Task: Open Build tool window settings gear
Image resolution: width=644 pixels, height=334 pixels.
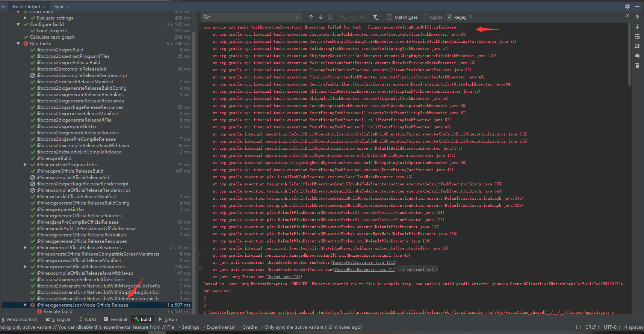Action: 627,6
